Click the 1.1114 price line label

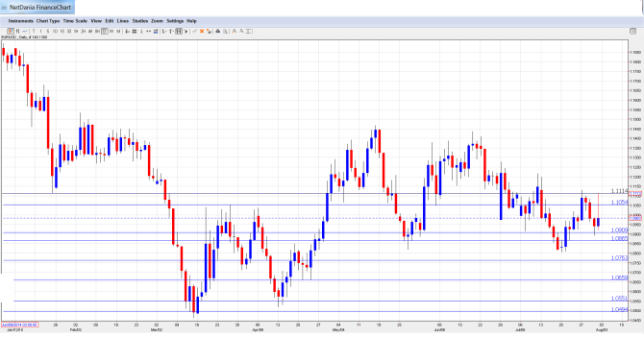tap(619, 191)
